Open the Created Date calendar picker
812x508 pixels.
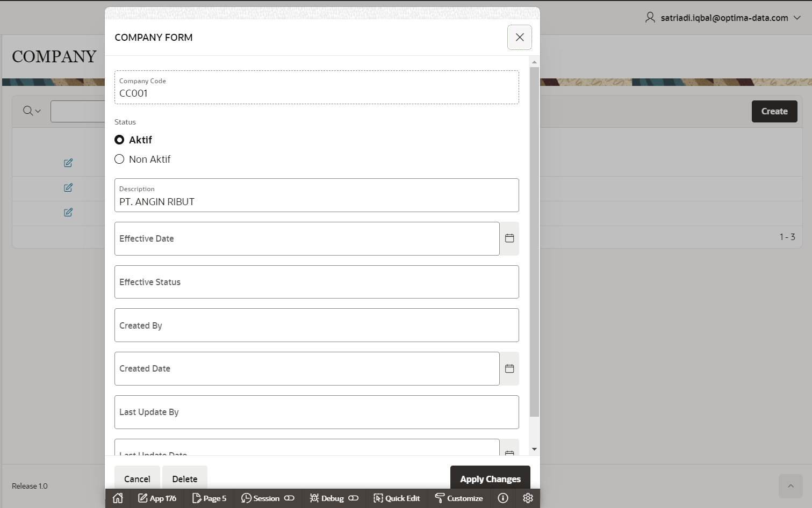[509, 368]
